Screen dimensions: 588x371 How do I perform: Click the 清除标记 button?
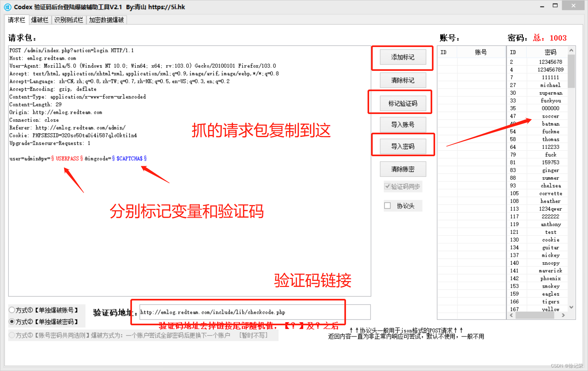tap(403, 81)
